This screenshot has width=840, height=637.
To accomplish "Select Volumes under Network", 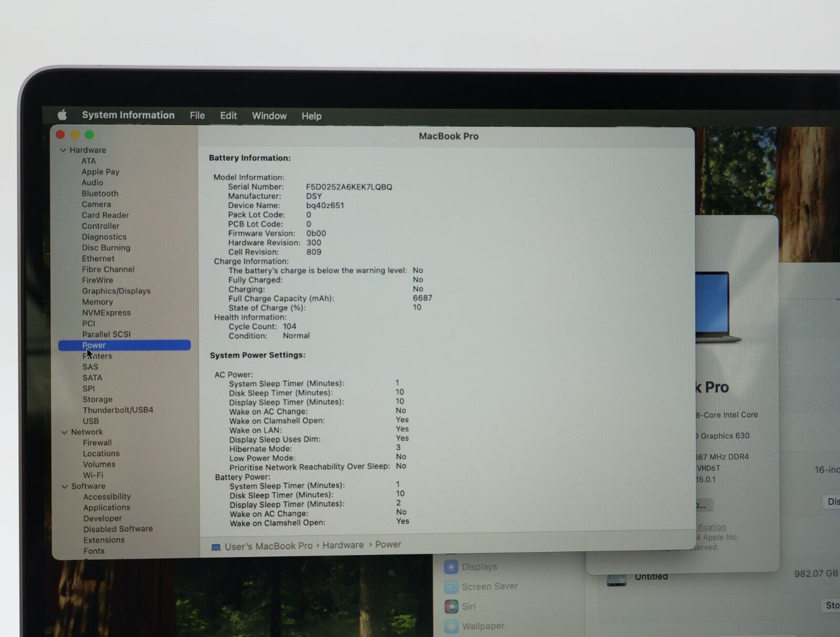I will (x=99, y=465).
